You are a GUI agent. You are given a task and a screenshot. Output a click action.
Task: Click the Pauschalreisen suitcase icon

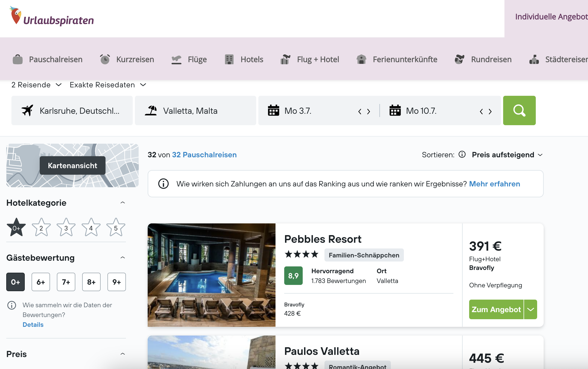point(18,59)
